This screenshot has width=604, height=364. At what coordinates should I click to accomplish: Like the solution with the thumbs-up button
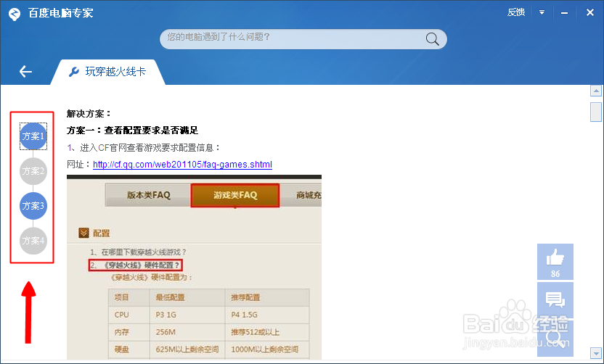click(555, 262)
